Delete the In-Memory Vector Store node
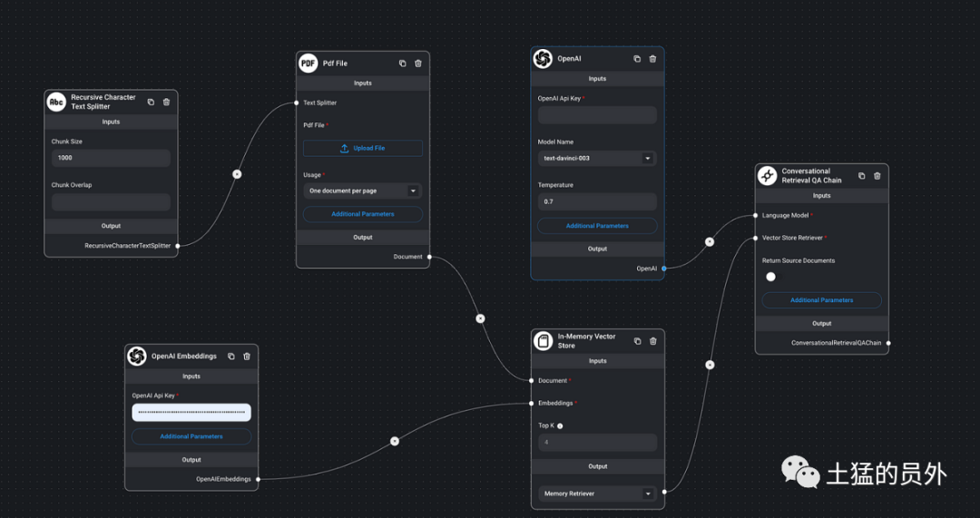980x518 pixels. pyautogui.click(x=653, y=341)
